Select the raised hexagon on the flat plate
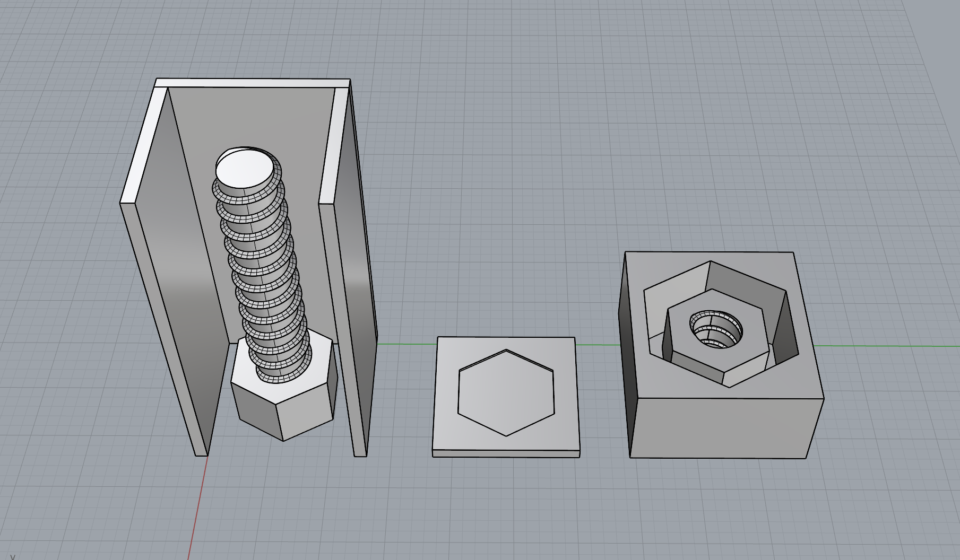This screenshot has width=960, height=560. (x=506, y=392)
